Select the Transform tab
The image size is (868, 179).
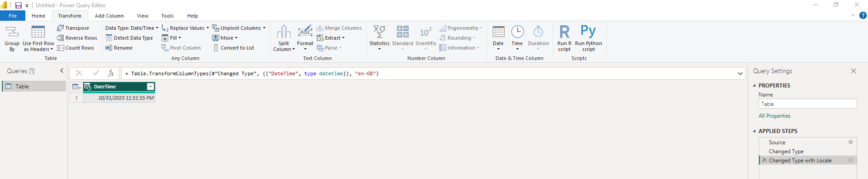point(70,16)
